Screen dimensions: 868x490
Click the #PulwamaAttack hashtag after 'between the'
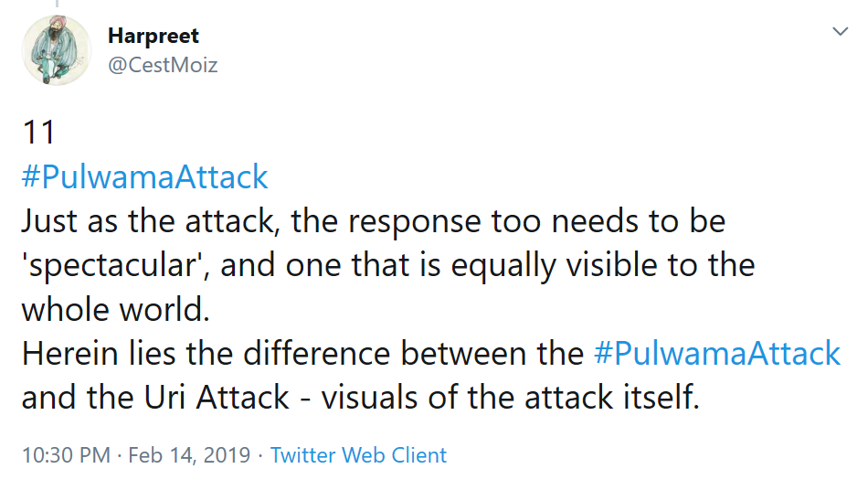[716, 353]
